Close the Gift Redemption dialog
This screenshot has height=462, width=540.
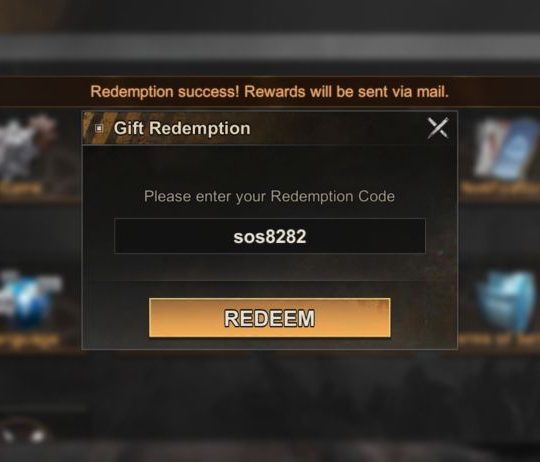(438, 128)
